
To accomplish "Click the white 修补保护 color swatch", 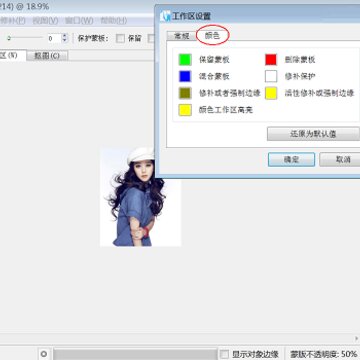I will click(271, 76).
